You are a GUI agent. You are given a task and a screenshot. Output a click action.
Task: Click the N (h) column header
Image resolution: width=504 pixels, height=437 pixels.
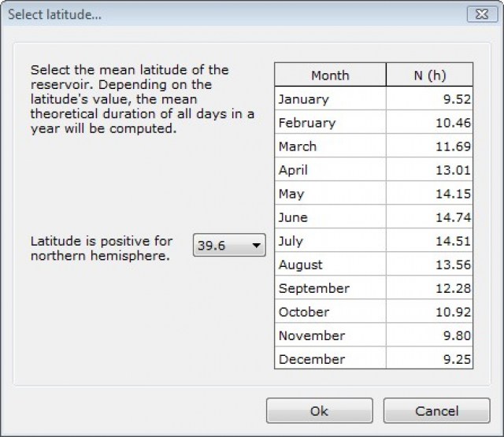pos(429,76)
